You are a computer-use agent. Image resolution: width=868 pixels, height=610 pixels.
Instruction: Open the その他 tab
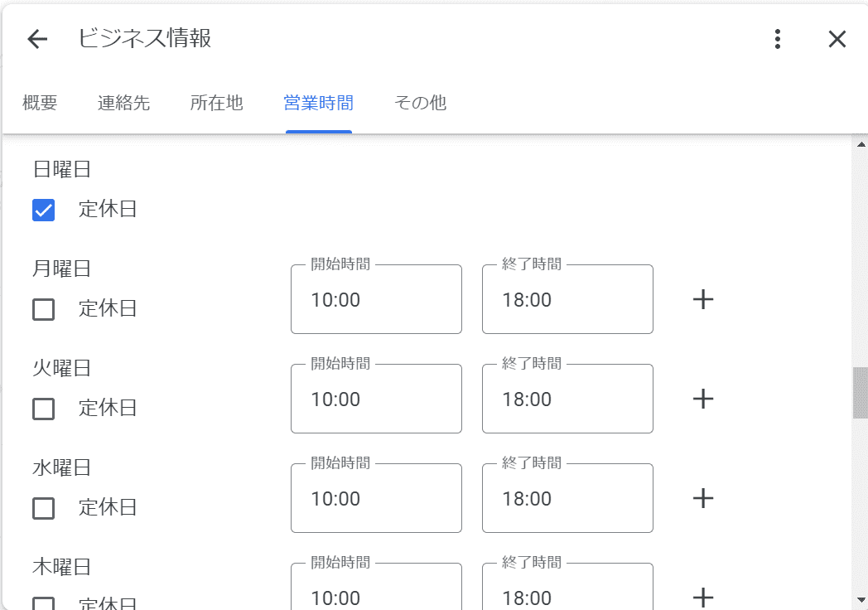420,103
